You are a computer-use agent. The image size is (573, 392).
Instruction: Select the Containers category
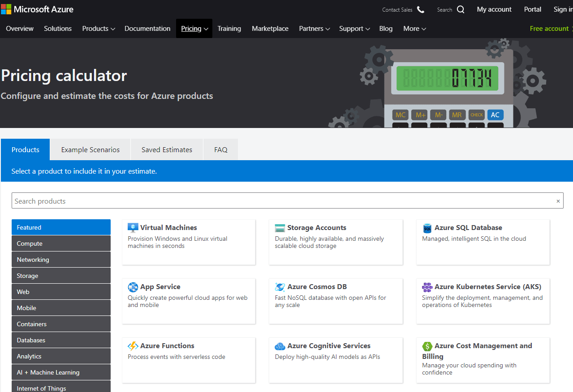tap(61, 324)
